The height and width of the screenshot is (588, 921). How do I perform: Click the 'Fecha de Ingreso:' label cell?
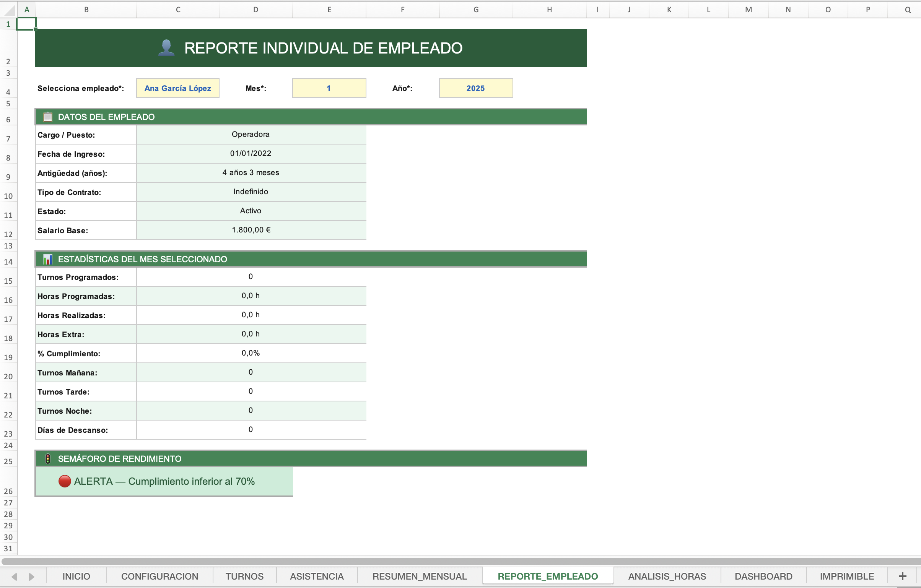(x=86, y=154)
